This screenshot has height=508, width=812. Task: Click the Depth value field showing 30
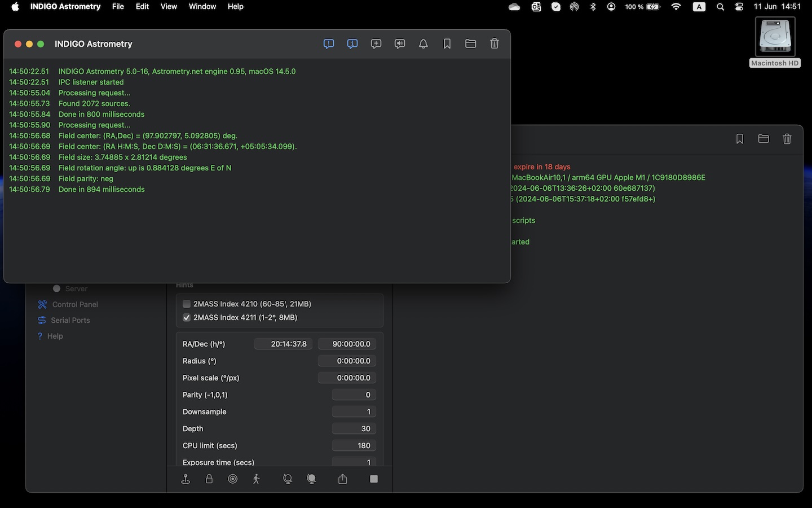pyautogui.click(x=354, y=428)
